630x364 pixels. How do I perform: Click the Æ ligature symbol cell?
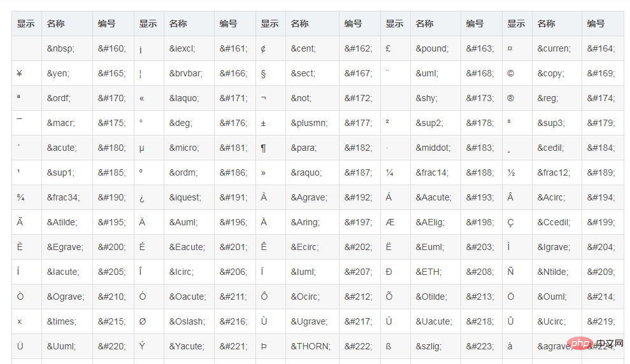[396, 222]
